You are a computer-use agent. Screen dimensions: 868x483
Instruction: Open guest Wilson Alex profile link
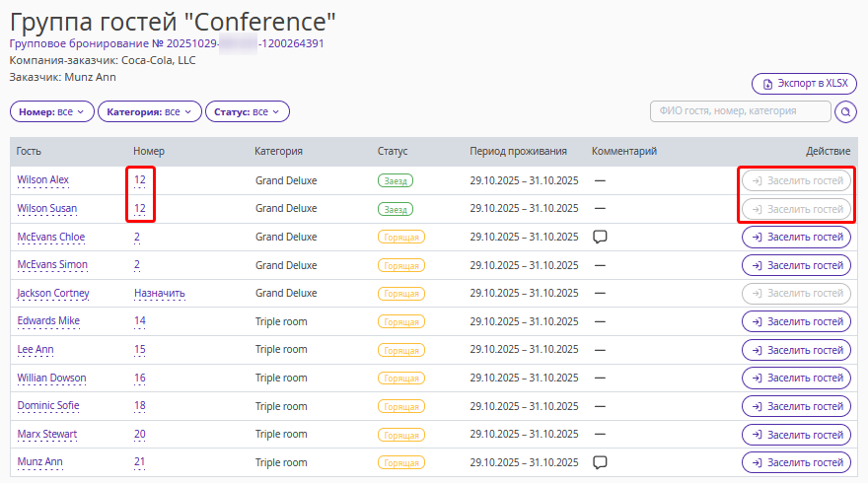point(43,180)
